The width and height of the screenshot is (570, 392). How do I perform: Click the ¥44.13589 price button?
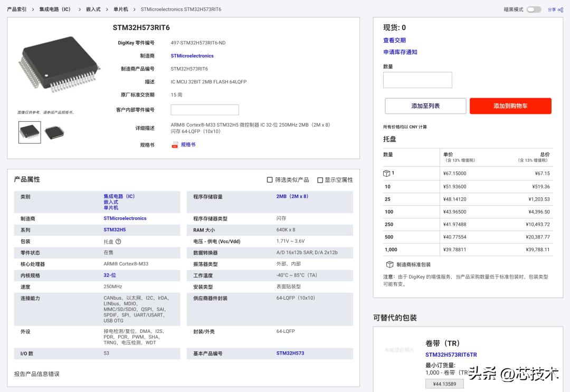pyautogui.click(x=444, y=384)
